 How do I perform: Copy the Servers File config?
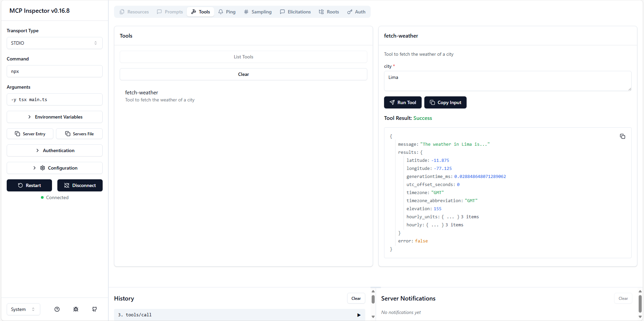pyautogui.click(x=79, y=134)
